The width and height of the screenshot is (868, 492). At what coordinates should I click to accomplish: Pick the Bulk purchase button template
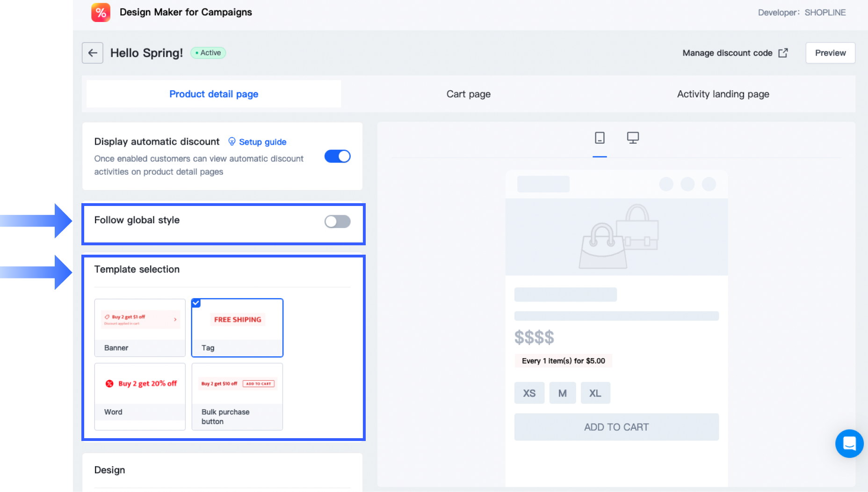coord(237,396)
